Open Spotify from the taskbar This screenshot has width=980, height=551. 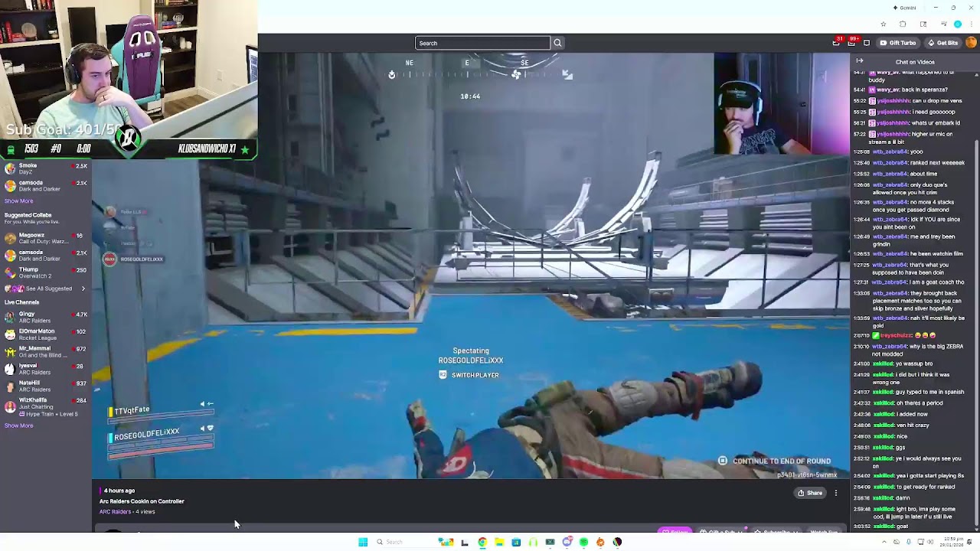(583, 542)
